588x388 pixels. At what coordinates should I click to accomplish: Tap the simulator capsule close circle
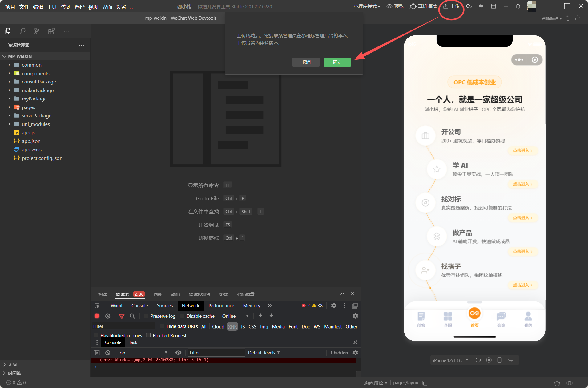[x=535, y=60]
